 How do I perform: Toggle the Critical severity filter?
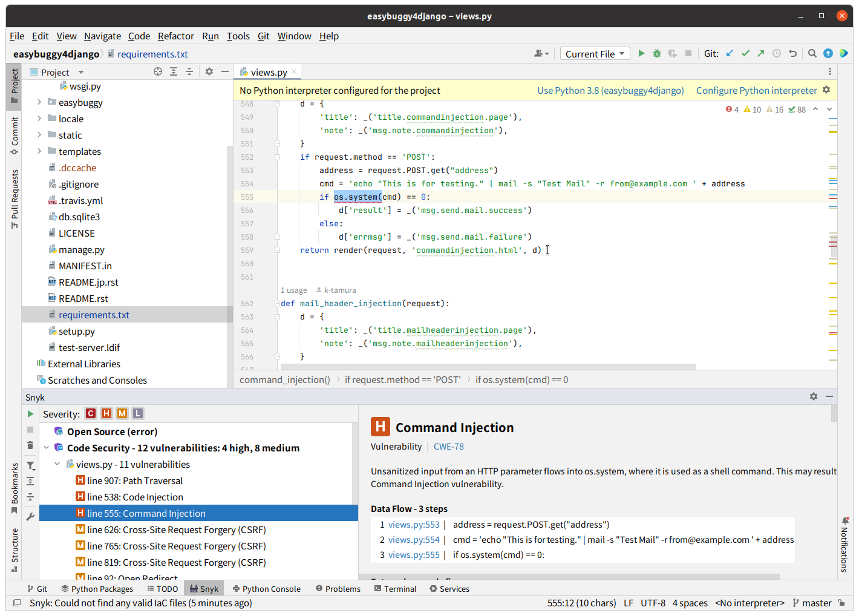tap(90, 413)
